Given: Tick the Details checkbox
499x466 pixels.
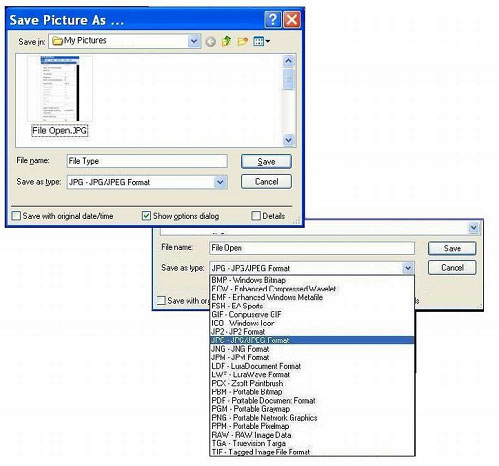Looking at the screenshot, I should (256, 216).
